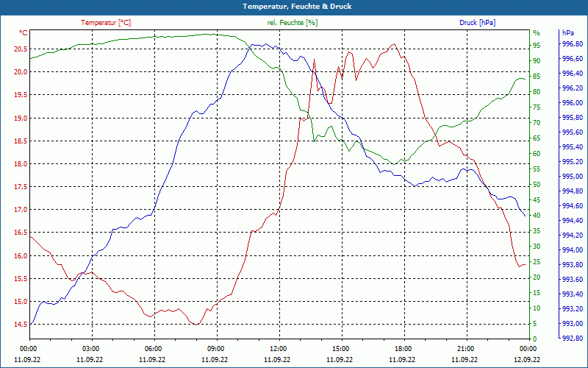Image resolution: width=588 pixels, height=368 pixels.
Task: Click the '14,5' temperature axis value
Action: [x=21, y=325]
